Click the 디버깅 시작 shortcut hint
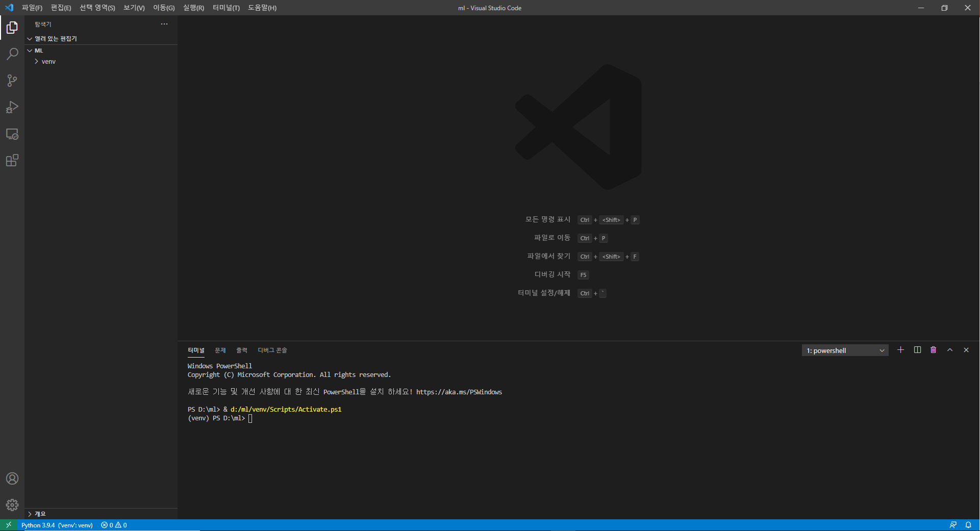The width and height of the screenshot is (980, 531). point(562,275)
